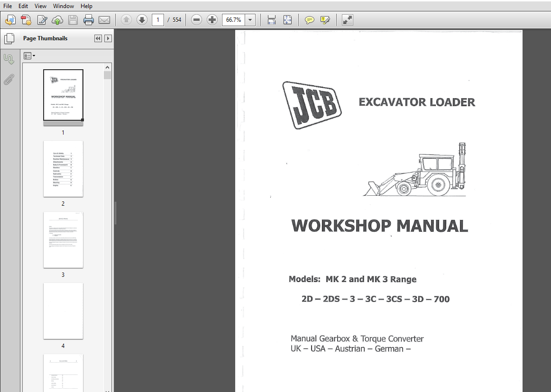
Task: Click the '2D – 2DS – 3 – 3C' model list line
Action: coord(376,299)
